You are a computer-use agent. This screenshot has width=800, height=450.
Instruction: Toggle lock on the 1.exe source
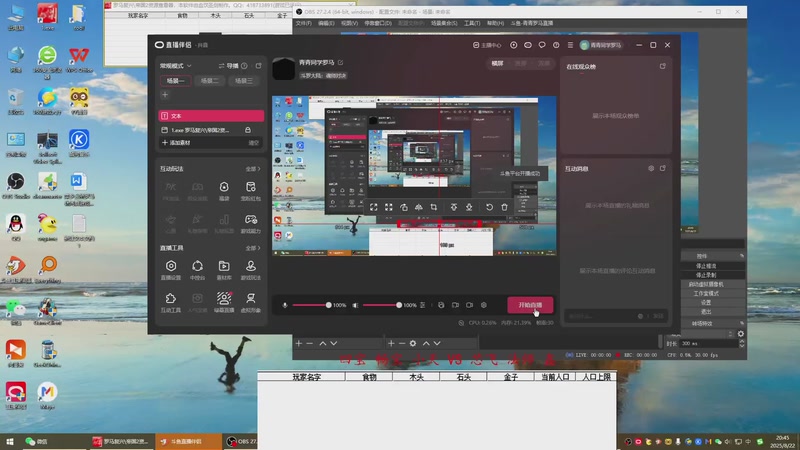tap(248, 130)
